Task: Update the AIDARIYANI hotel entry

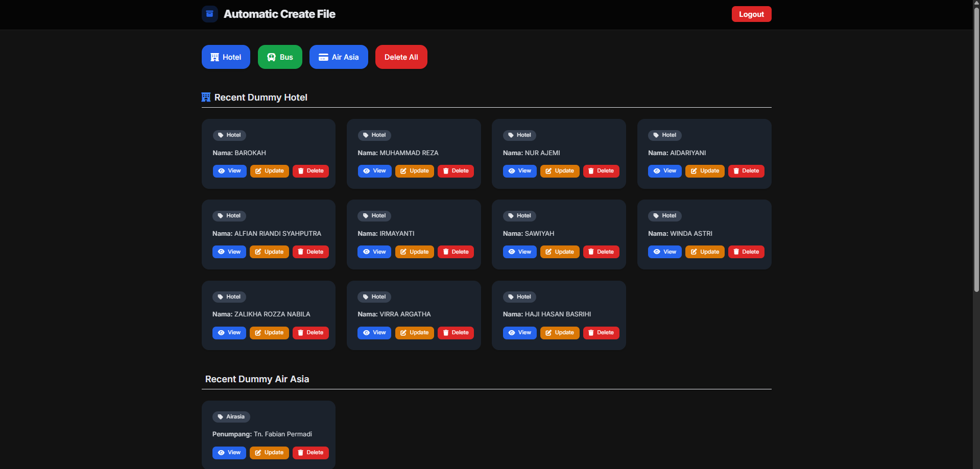Action: pos(705,171)
